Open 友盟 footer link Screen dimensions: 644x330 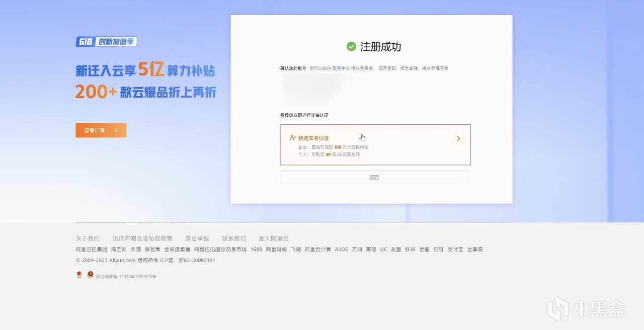pyautogui.click(x=396, y=250)
